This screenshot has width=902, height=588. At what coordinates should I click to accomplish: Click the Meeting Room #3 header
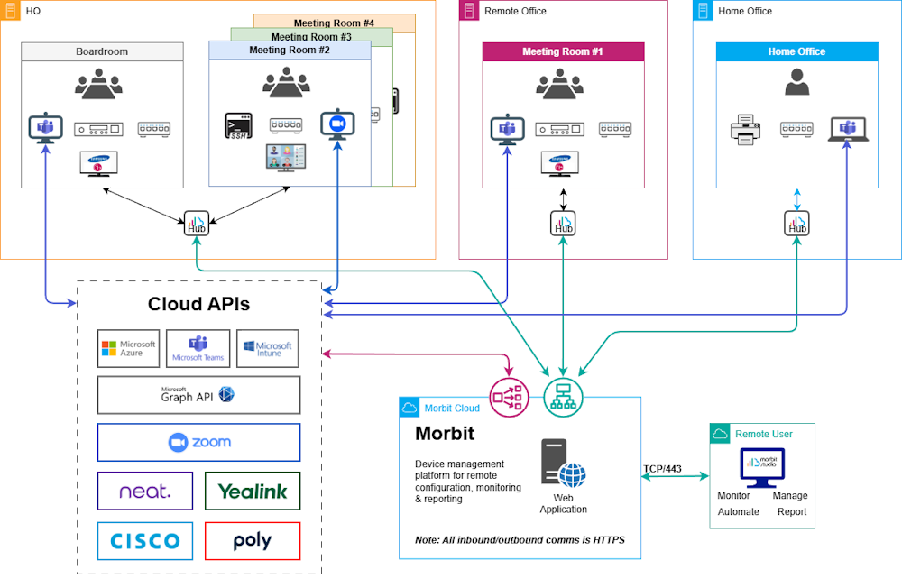[311, 35]
